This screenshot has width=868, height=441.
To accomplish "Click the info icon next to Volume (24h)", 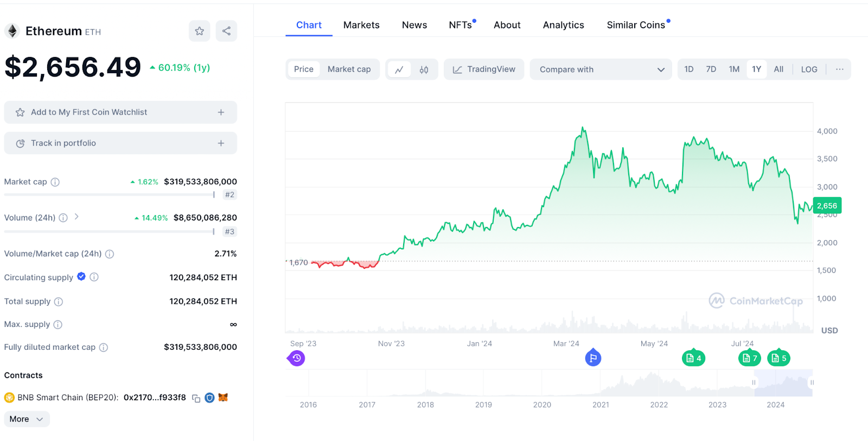I will [x=63, y=218].
